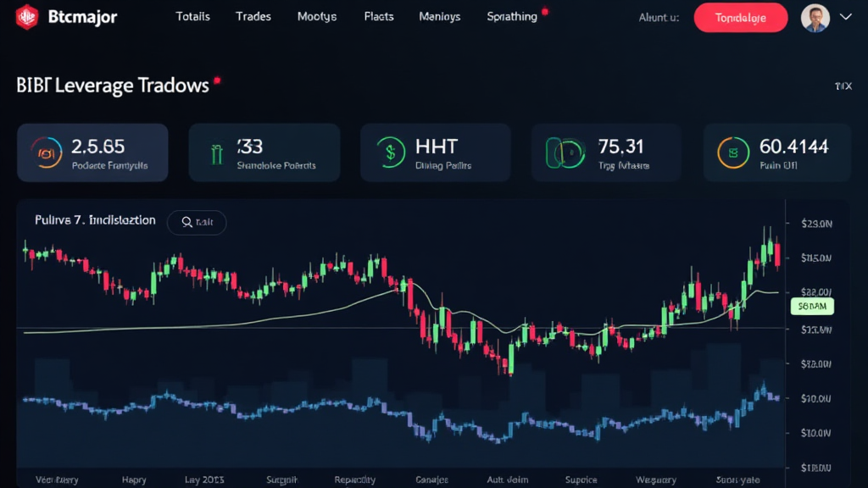This screenshot has width=868, height=488.
Task: Open the Sprathing menu
Action: [x=512, y=15]
